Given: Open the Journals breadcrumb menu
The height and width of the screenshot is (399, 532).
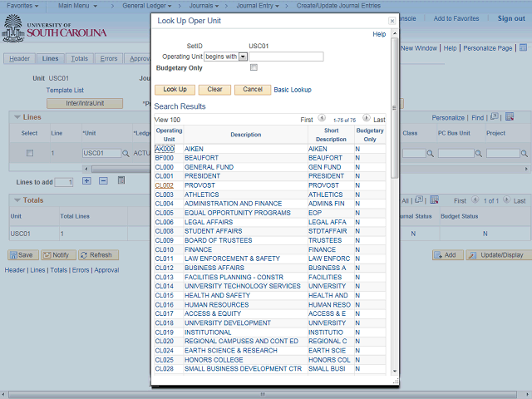Looking at the screenshot, I should (x=203, y=6).
